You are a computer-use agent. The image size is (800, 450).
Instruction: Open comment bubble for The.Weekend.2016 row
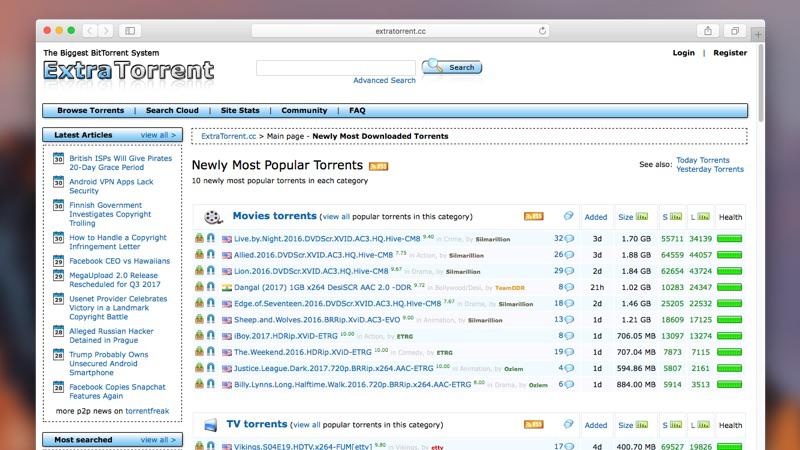[x=569, y=352]
